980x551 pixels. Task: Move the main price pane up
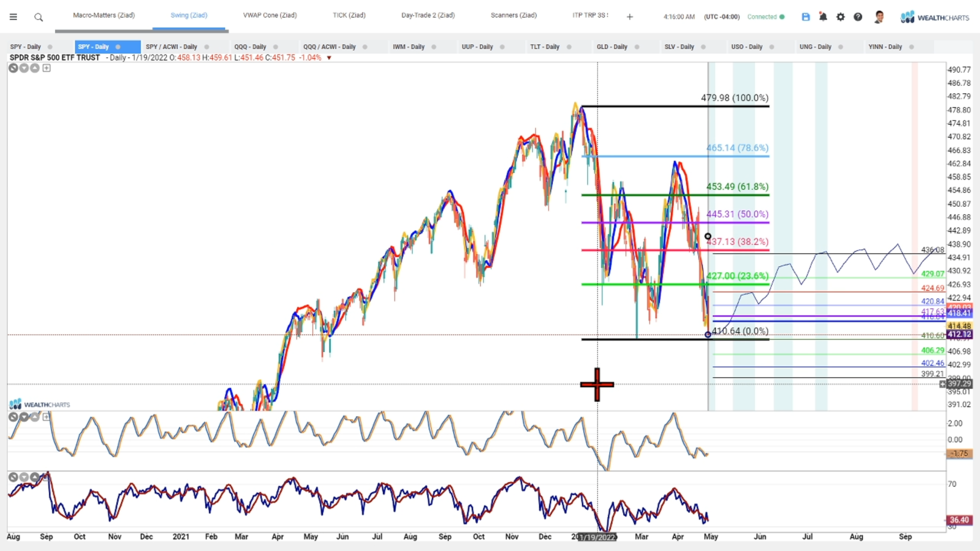(35, 68)
